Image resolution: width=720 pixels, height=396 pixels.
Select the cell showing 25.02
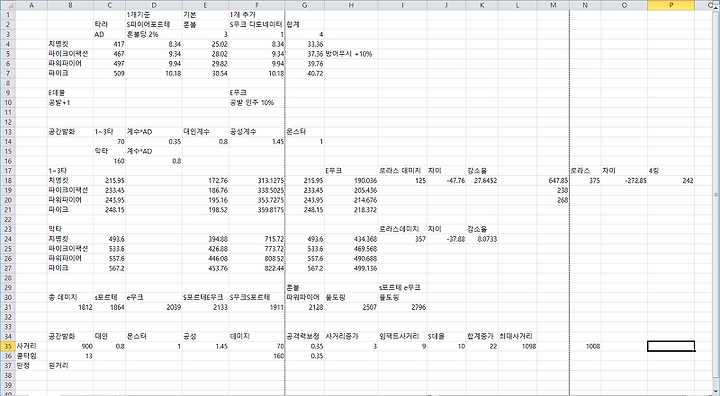click(x=205, y=44)
